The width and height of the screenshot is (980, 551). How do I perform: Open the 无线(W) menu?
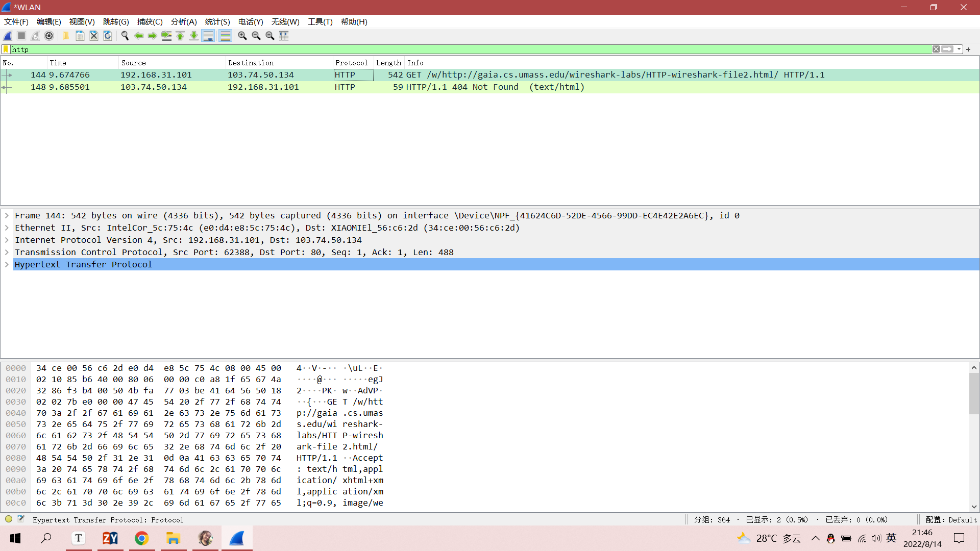click(285, 22)
